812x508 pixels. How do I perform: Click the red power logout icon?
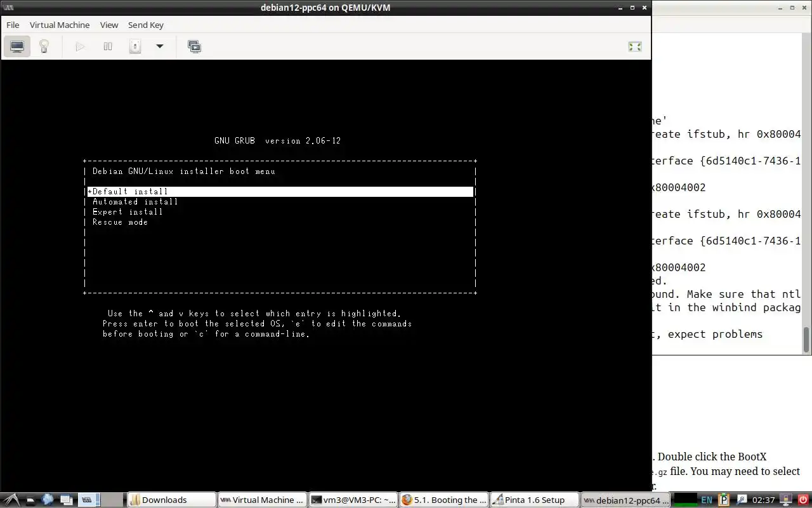click(803, 500)
